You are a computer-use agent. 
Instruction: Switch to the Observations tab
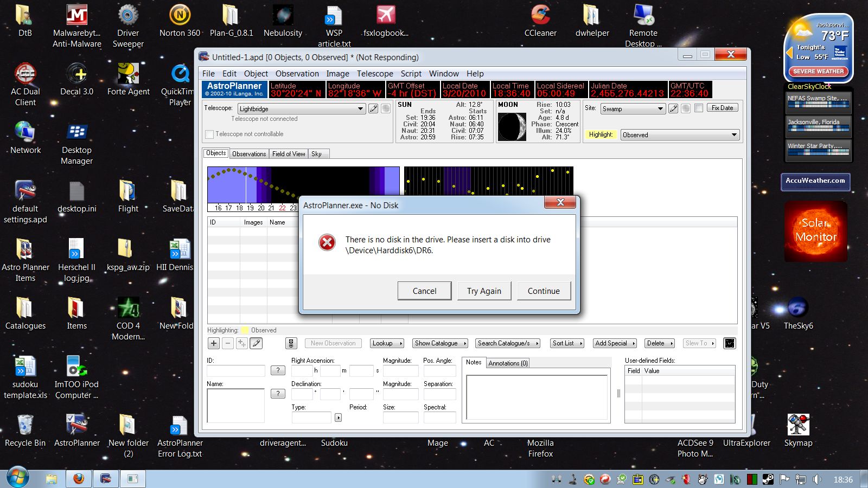coord(249,154)
